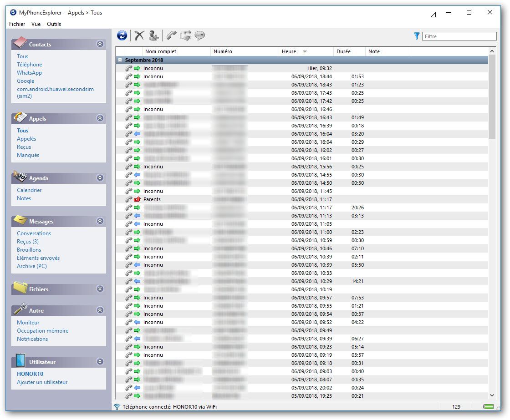Collapse the Contacts sidebar panel
The width and height of the screenshot is (510, 420).
[100, 44]
